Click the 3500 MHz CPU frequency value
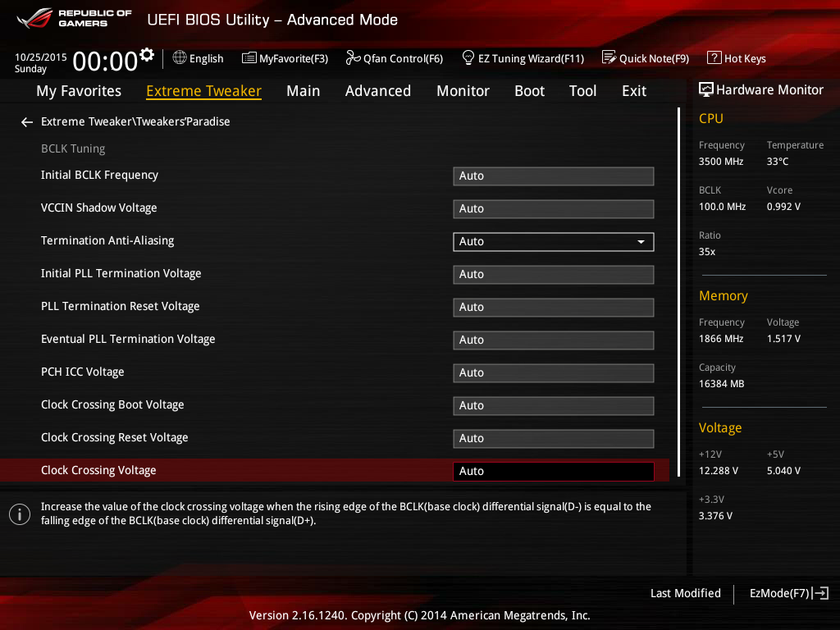Screen dimensions: 840x630 point(721,162)
